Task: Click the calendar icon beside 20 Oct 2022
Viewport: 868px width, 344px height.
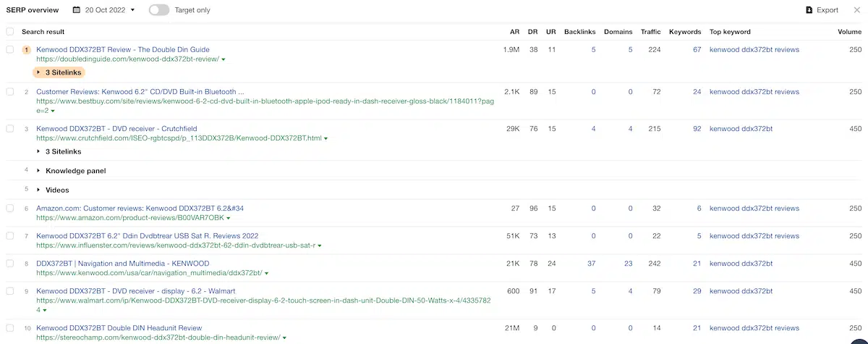Action: click(77, 10)
